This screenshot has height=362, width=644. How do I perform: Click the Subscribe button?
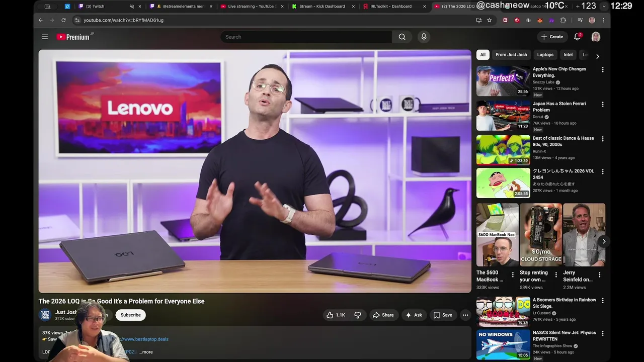point(130,315)
